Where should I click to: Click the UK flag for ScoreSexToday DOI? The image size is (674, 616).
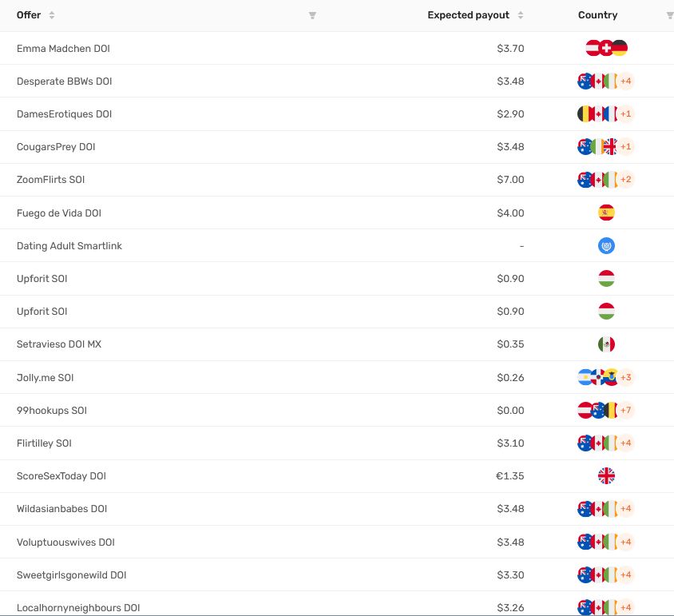tap(606, 475)
